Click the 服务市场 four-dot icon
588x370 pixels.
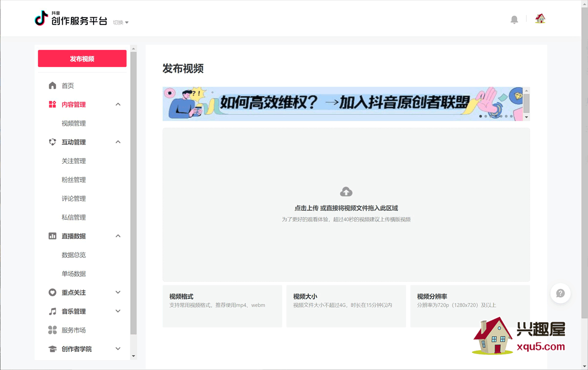(x=52, y=330)
